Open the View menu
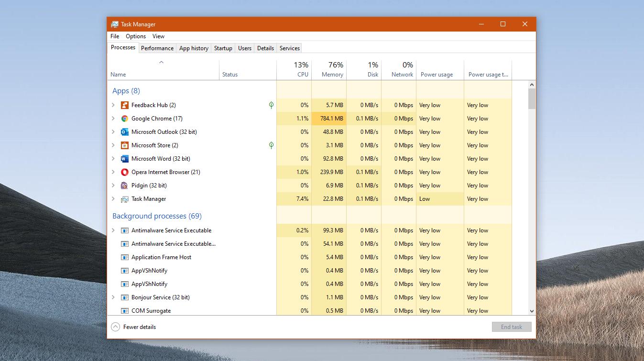The height and width of the screenshot is (361, 644). coord(158,36)
